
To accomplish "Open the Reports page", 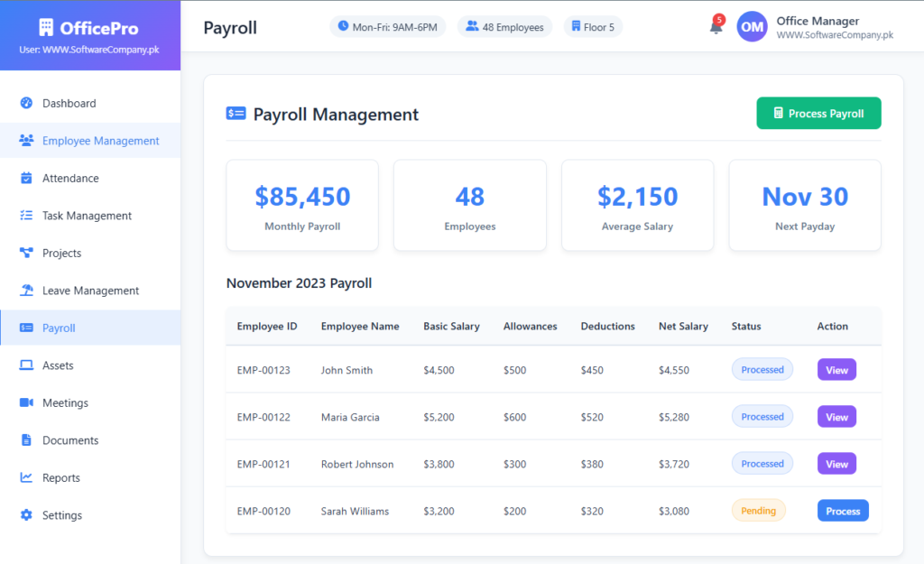I will point(61,478).
